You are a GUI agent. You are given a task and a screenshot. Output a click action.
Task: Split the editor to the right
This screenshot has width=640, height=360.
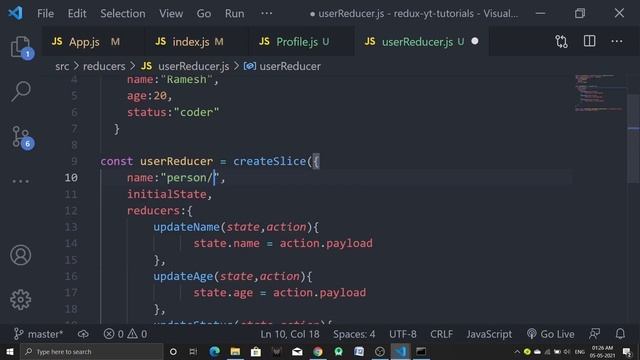589,41
